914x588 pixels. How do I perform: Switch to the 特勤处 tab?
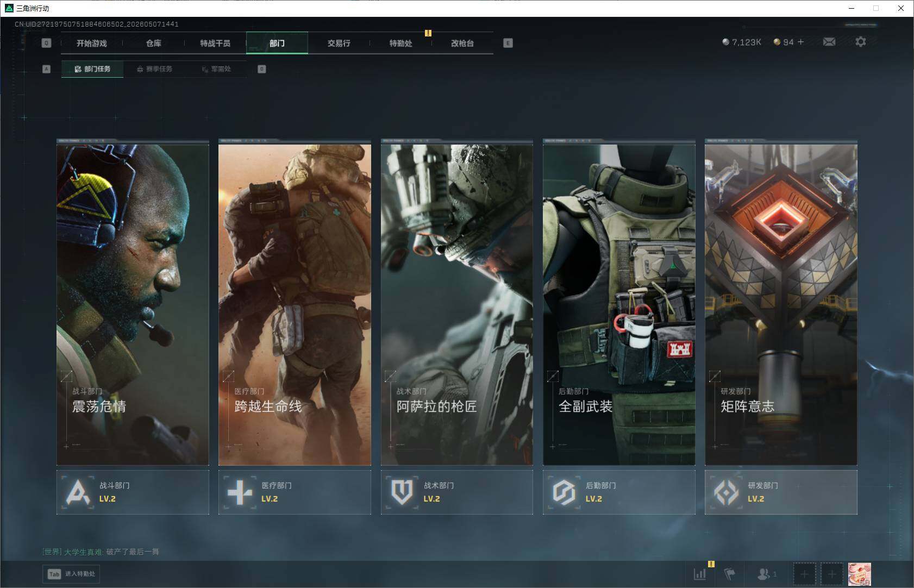[400, 43]
